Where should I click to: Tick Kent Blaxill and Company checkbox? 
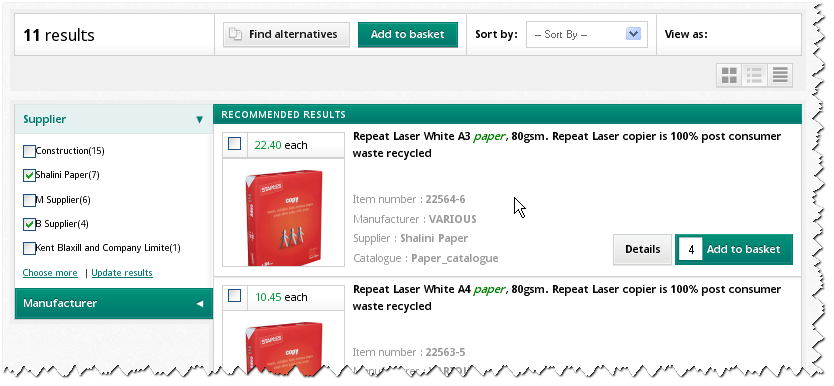(29, 248)
